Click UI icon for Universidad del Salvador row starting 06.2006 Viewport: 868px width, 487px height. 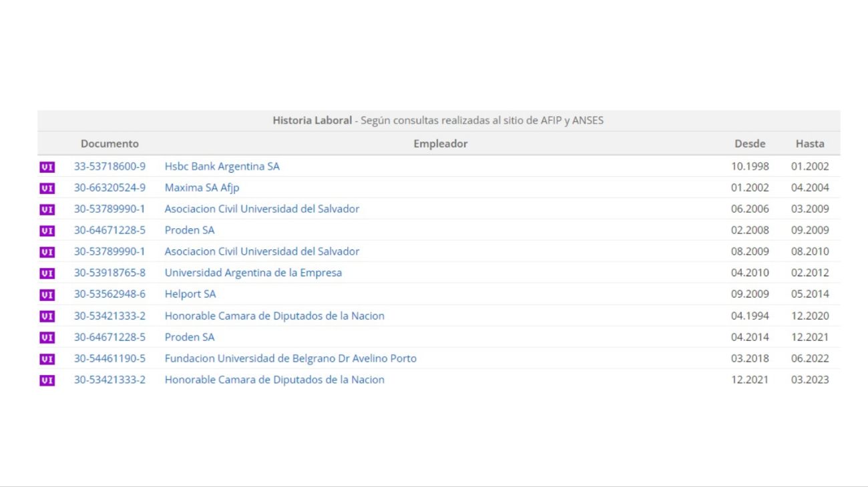click(x=47, y=209)
